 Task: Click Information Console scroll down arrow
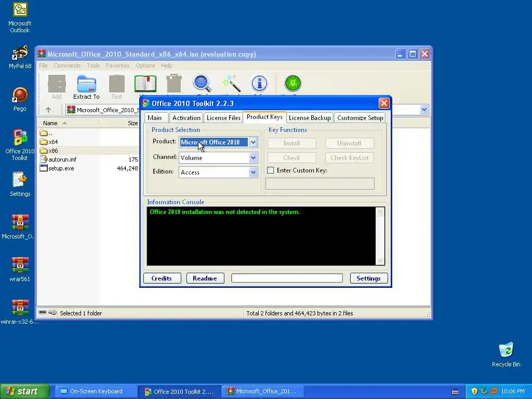click(x=380, y=260)
